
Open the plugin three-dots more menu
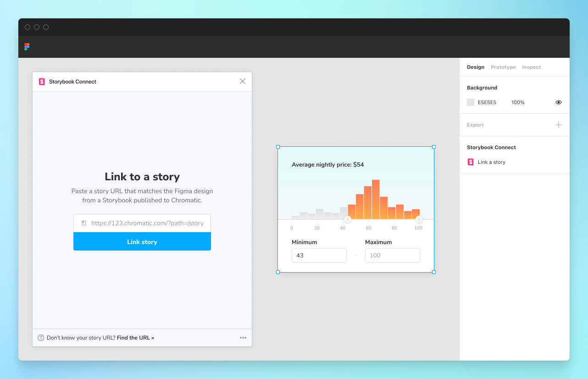tap(243, 338)
